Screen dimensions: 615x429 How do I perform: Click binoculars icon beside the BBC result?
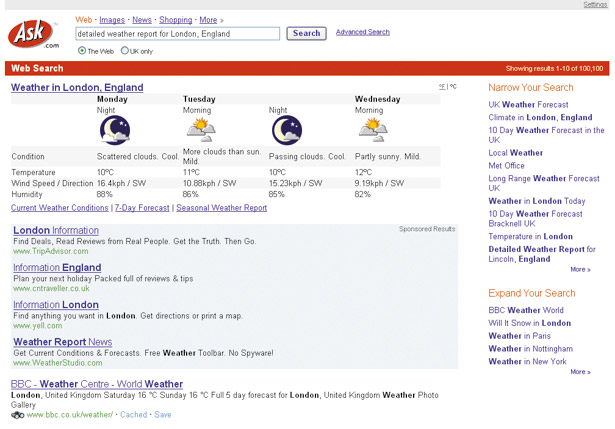tap(18, 415)
